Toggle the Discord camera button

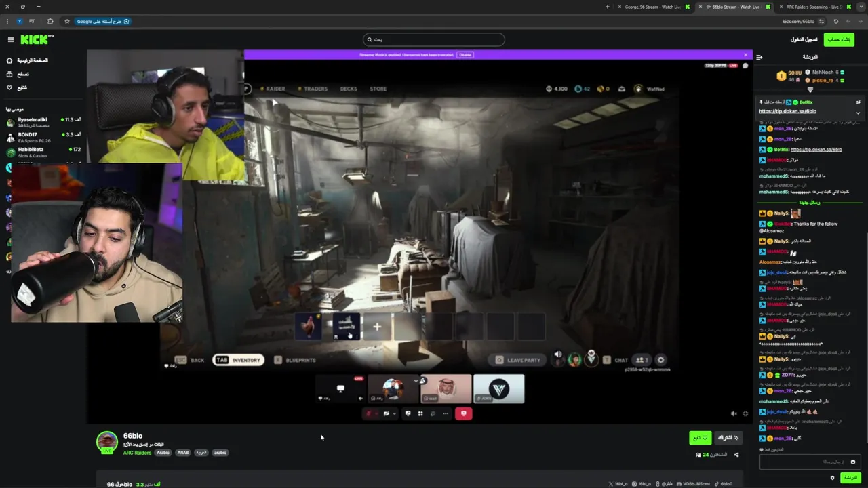click(x=386, y=413)
